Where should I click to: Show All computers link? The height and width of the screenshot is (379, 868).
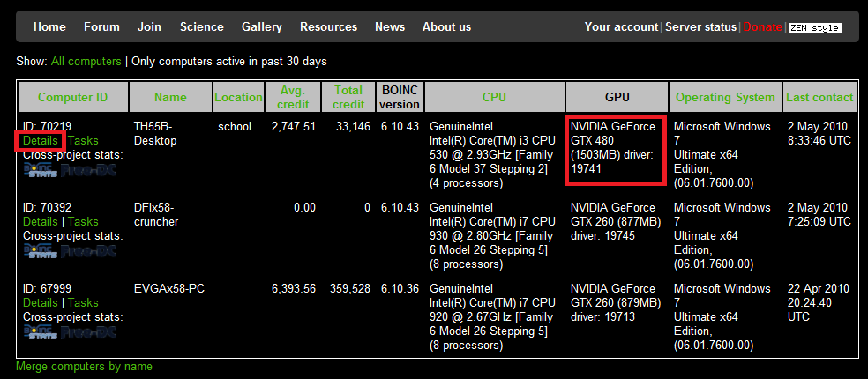86,62
